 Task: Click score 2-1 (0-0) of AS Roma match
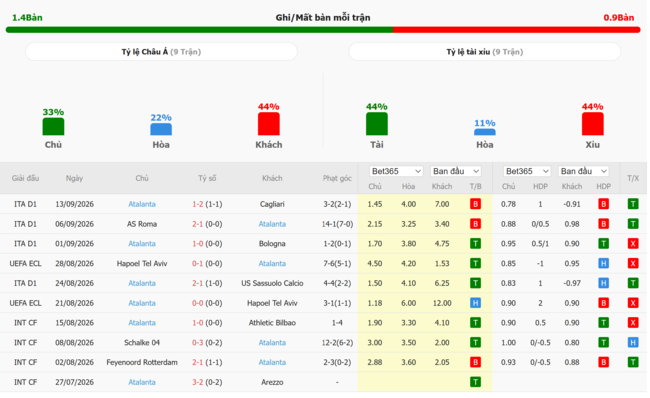tap(207, 224)
